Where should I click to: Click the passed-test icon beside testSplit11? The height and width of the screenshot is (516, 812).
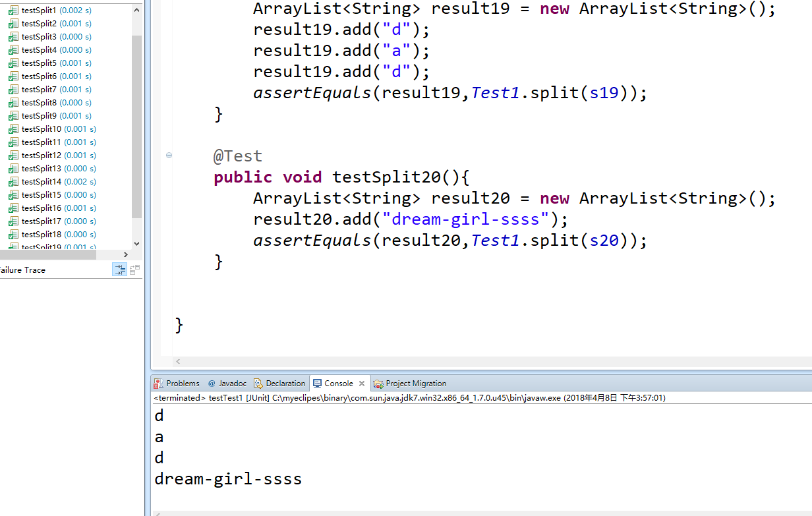pyautogui.click(x=13, y=142)
